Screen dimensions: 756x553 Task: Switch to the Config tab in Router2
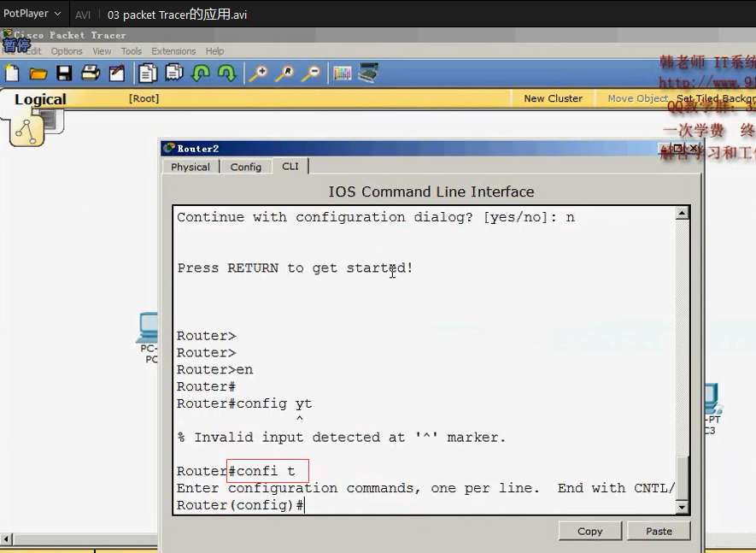pos(246,167)
